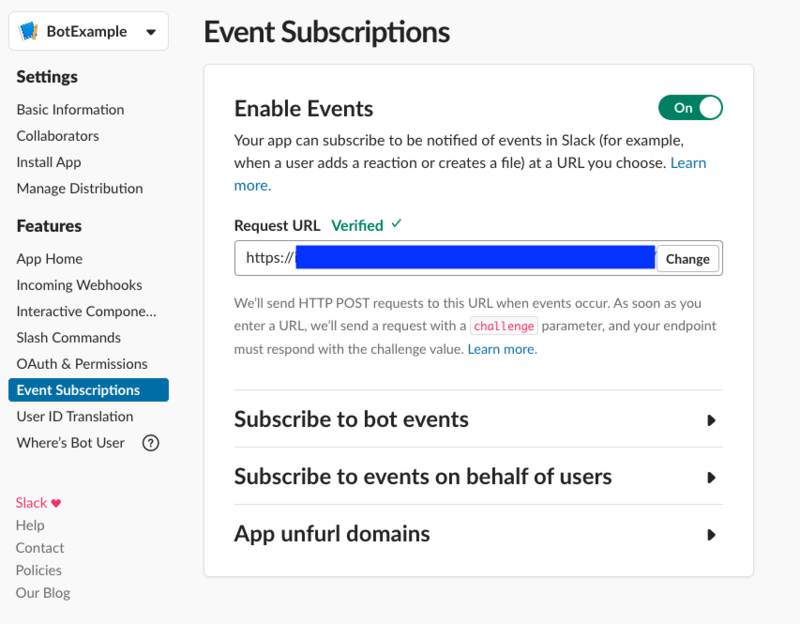
Task: Click the challenge parameter code badge
Action: coord(504,325)
